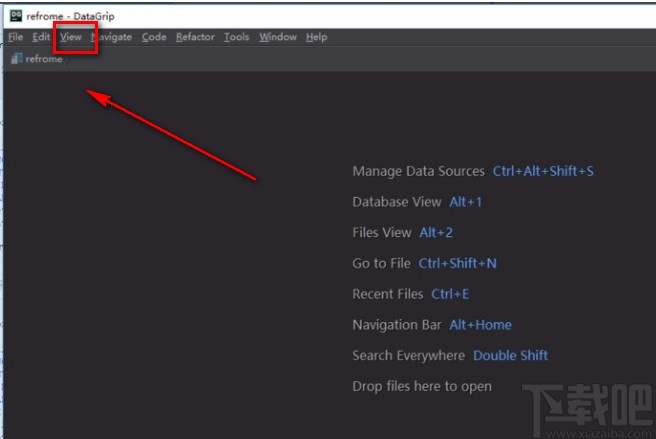656x439 pixels.
Task: Click the Ctrl+Shift+N shortcut label
Action: coord(457,263)
